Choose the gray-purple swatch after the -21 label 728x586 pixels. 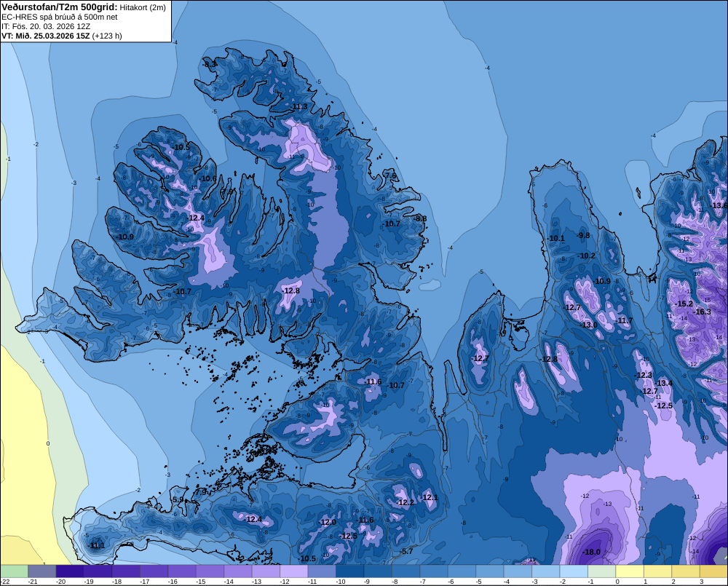41,571
